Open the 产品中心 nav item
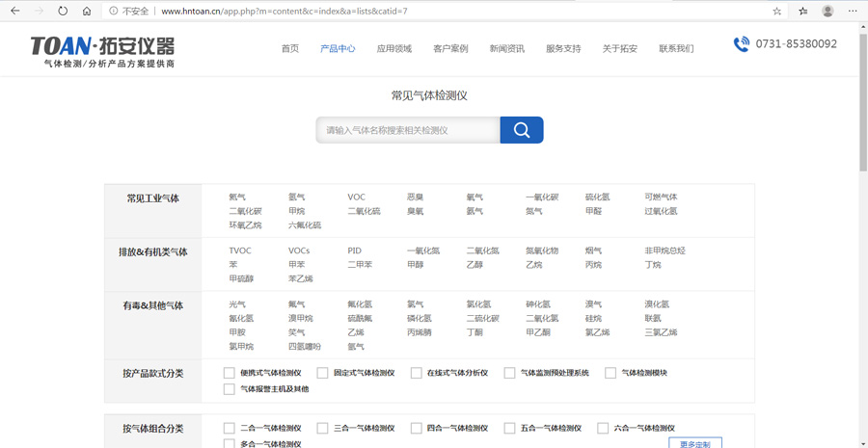The height and width of the screenshot is (448, 868). tap(338, 49)
